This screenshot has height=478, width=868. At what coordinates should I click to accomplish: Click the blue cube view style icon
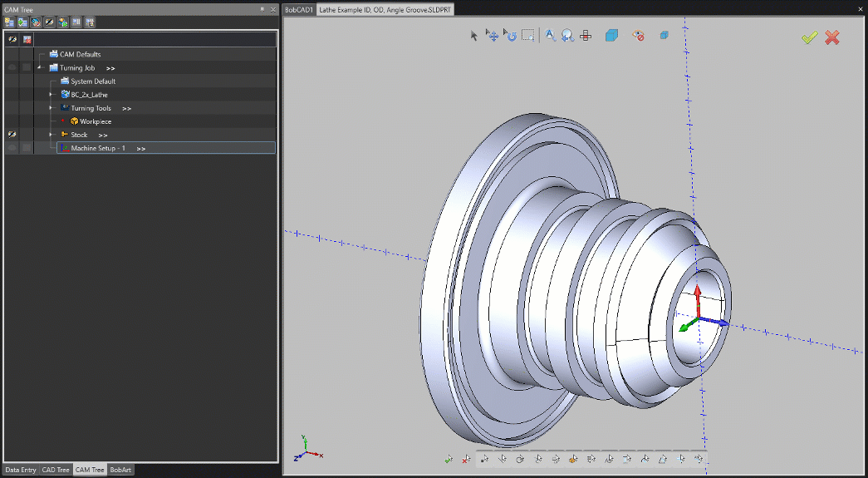[x=611, y=36]
